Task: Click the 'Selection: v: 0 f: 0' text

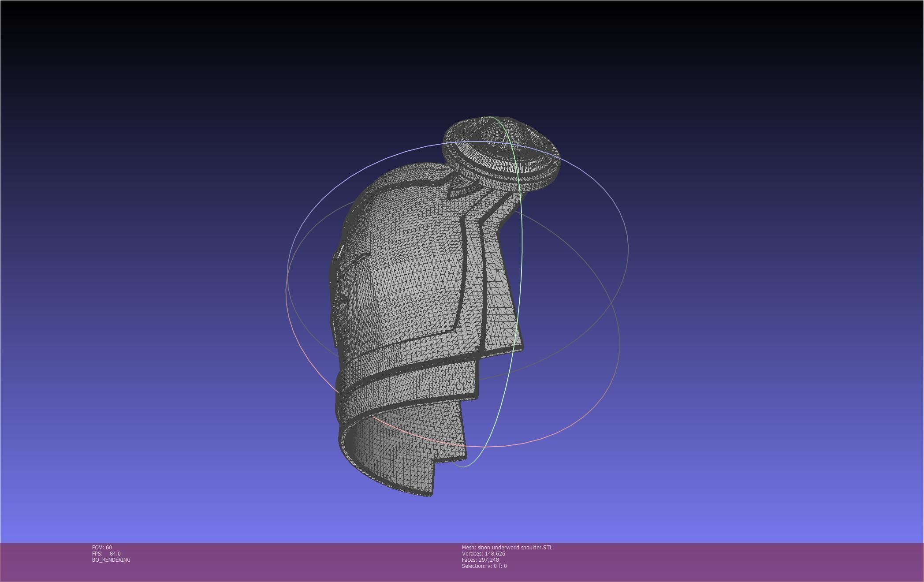Action: (x=484, y=566)
